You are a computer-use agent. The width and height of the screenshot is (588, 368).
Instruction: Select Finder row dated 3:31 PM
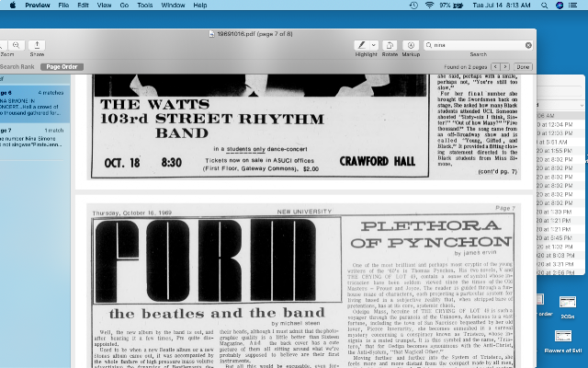[x=560, y=264]
